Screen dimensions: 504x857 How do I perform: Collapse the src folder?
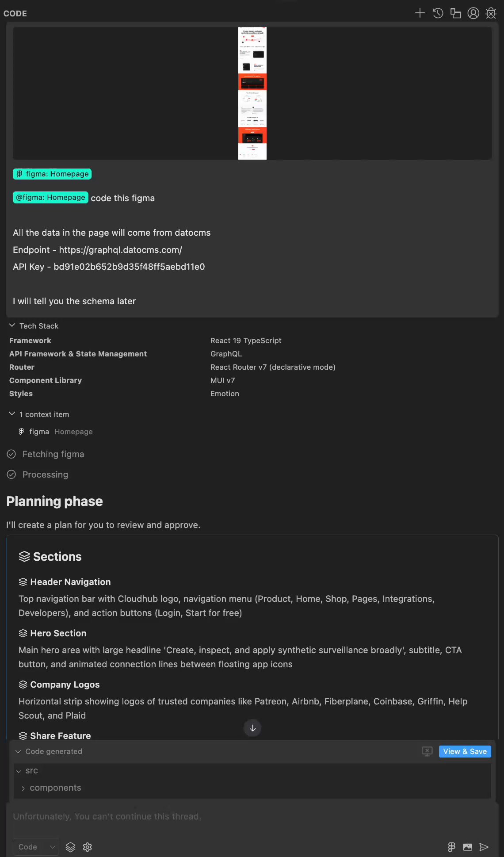[19, 771]
